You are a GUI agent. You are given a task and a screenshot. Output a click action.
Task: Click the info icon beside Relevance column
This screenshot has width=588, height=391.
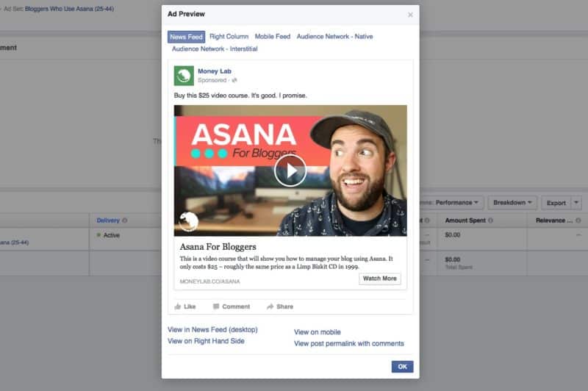tap(578, 220)
